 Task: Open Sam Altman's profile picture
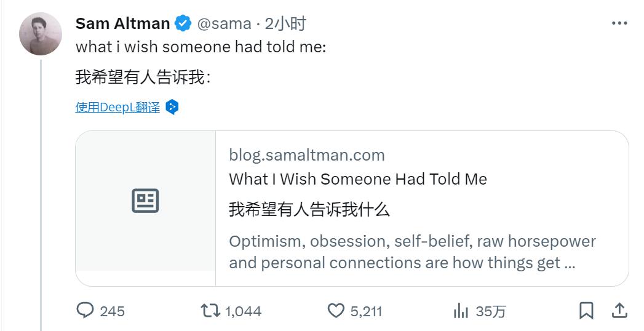(41, 34)
